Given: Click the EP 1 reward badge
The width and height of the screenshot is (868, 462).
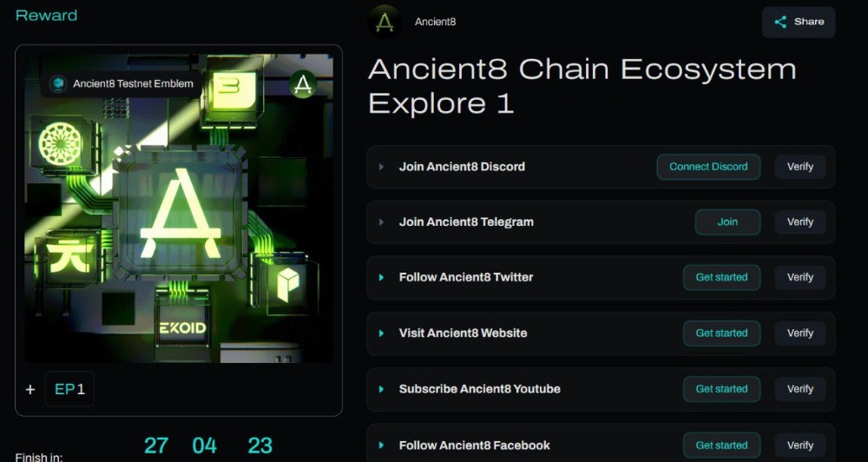Looking at the screenshot, I should 69,389.
